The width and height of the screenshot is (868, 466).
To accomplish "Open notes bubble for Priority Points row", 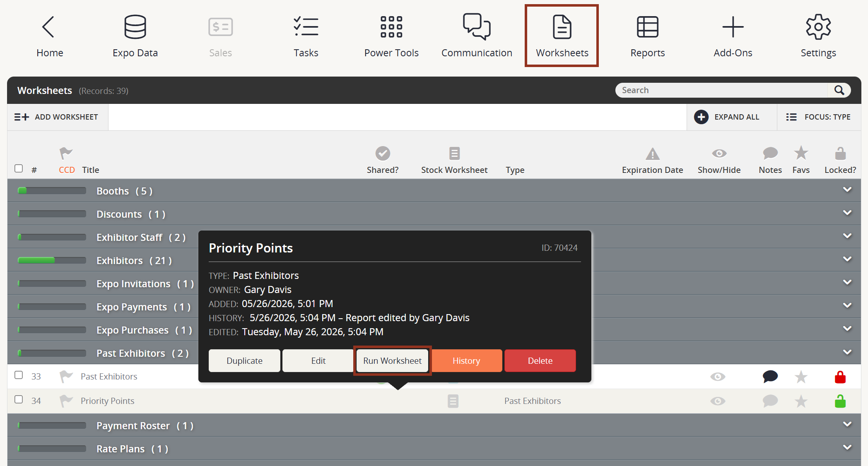I will click(x=770, y=401).
